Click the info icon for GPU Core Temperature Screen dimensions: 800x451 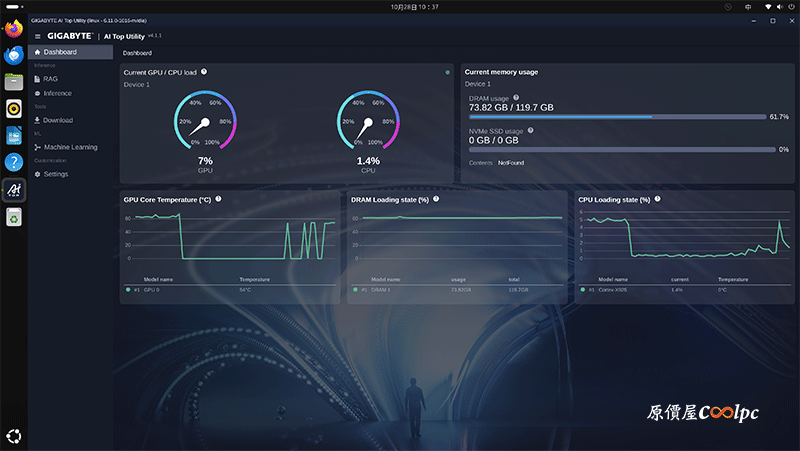[x=218, y=199]
